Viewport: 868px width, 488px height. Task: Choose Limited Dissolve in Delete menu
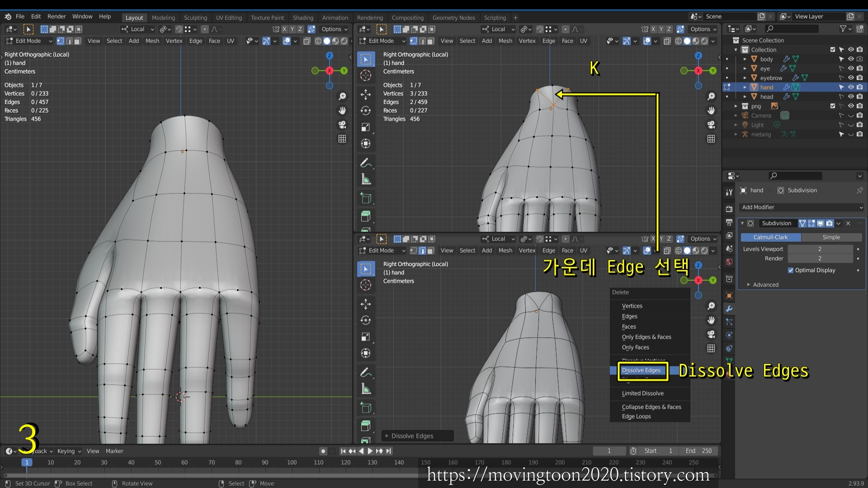[642, 394]
